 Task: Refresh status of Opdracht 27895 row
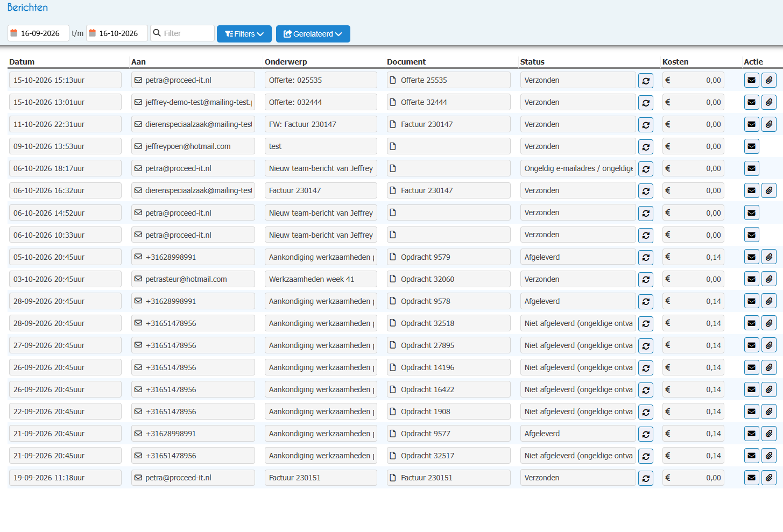click(x=646, y=346)
